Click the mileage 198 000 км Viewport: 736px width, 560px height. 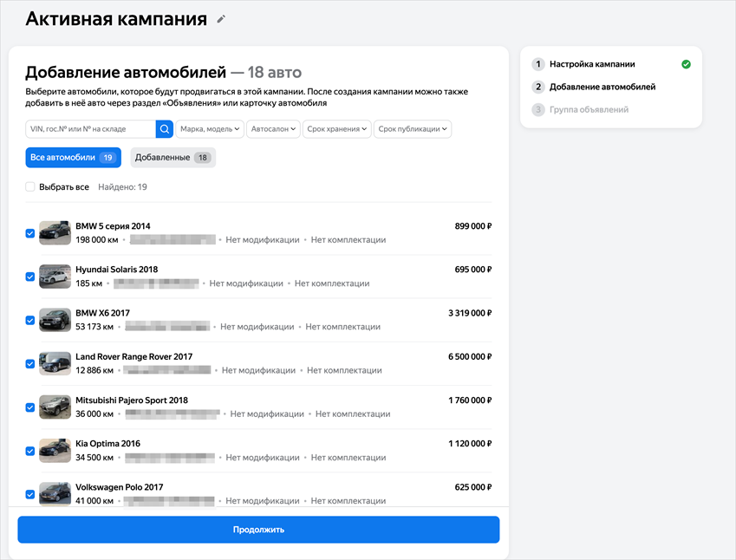coord(97,240)
